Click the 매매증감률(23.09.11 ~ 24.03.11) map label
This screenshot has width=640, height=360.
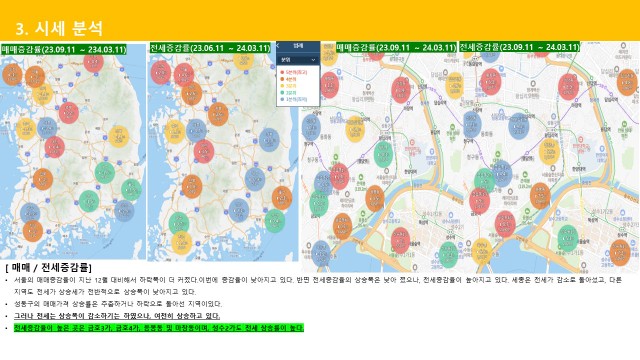coord(396,47)
